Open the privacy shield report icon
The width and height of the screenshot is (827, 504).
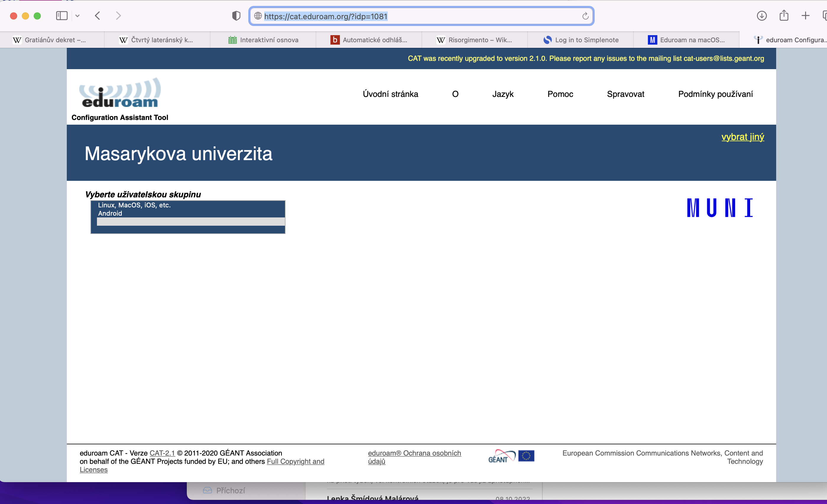coord(236,16)
